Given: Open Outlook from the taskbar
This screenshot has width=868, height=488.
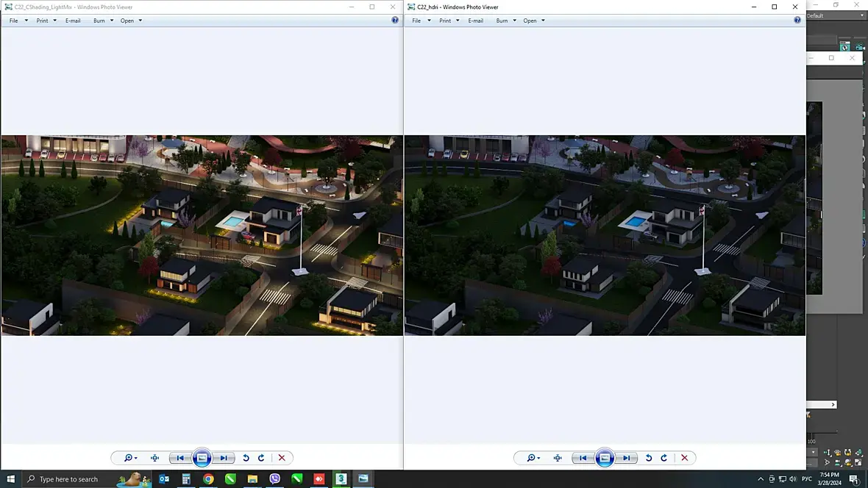Looking at the screenshot, I should click(165, 479).
